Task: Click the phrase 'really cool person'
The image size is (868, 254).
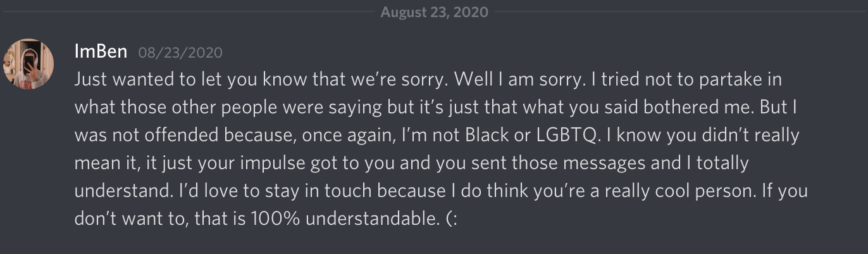Action: click(x=646, y=191)
